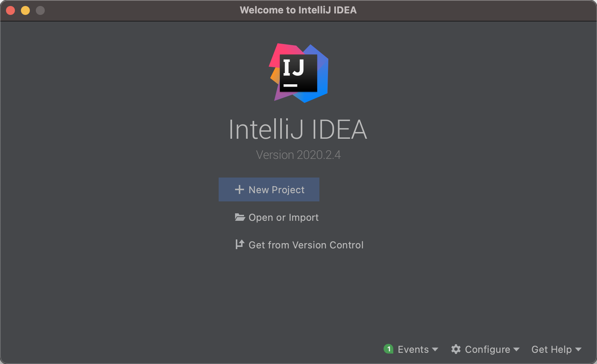This screenshot has height=364, width=597.
Task: Click the Welcome to IntelliJ IDEA title bar
Action: (x=298, y=10)
